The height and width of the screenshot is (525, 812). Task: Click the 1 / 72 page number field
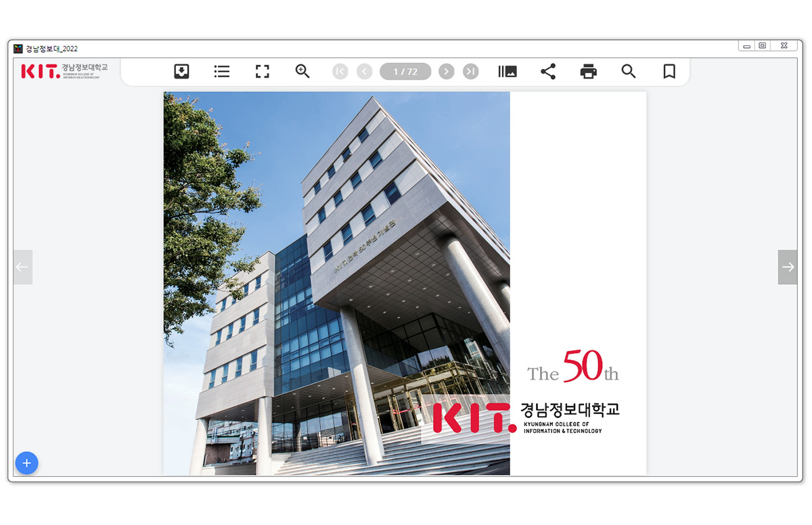tap(405, 72)
